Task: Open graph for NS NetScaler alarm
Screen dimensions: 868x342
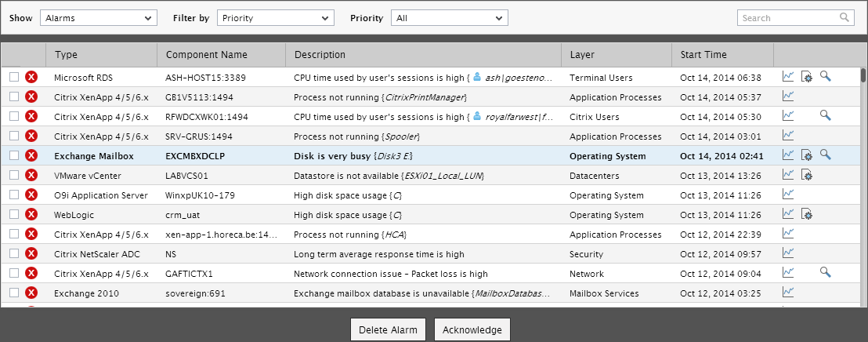Action: click(x=788, y=253)
